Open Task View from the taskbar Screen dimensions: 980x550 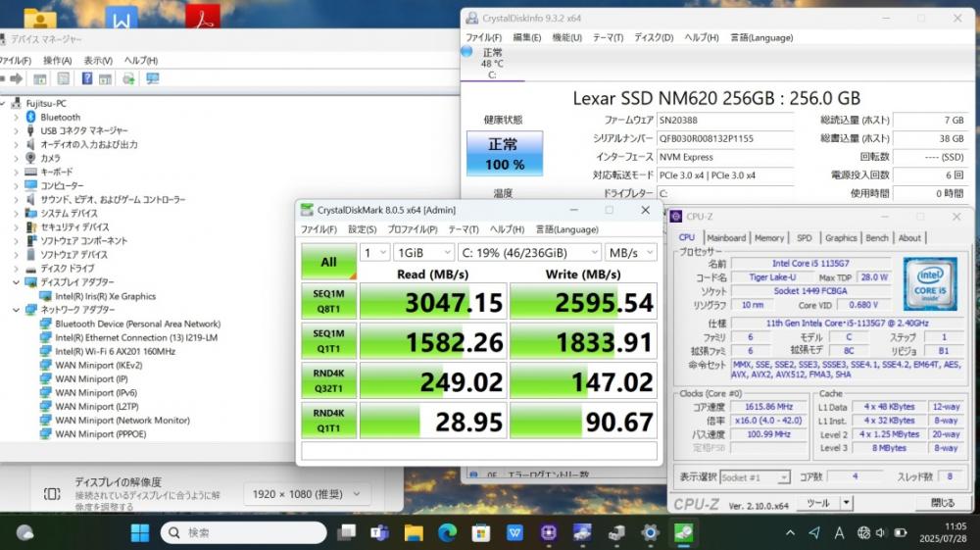click(x=346, y=532)
